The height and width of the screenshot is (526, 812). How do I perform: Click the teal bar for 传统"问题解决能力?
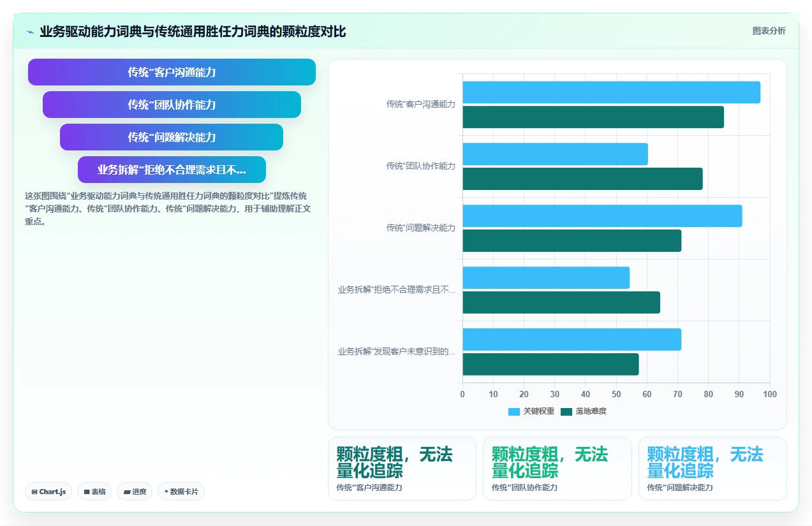click(572, 241)
